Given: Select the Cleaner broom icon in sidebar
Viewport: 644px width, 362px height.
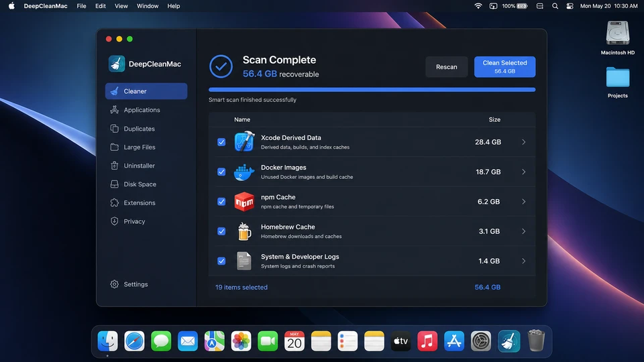Looking at the screenshot, I should 115,91.
